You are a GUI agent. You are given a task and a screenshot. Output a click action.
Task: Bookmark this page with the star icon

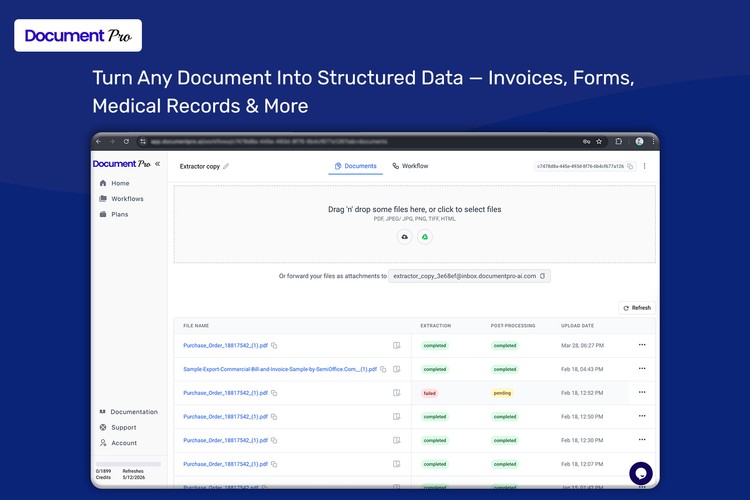[x=599, y=142]
